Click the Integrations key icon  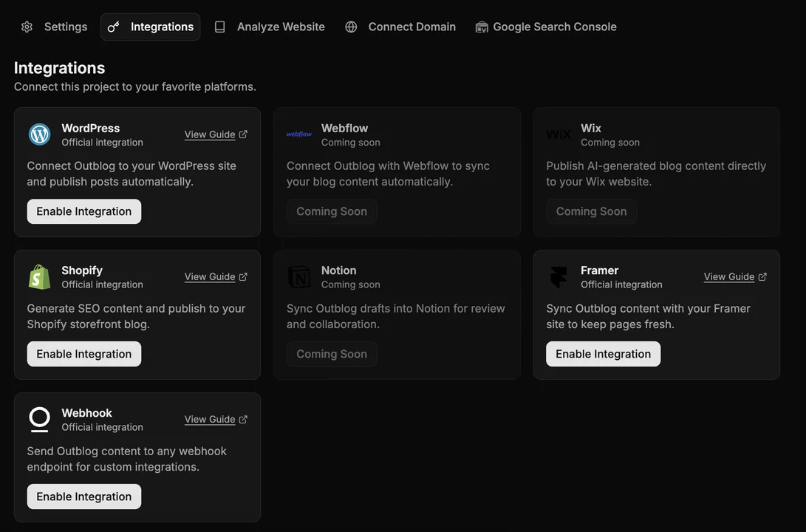[114, 27]
